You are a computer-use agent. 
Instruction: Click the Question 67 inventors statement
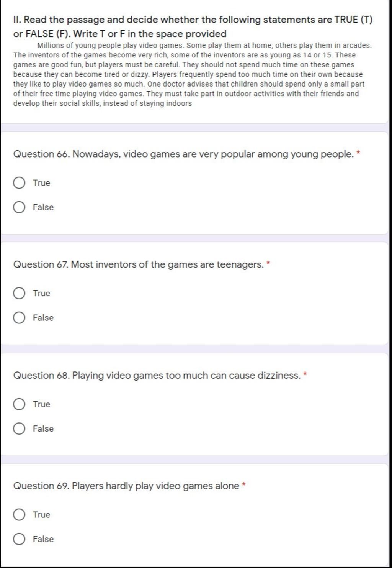pos(139,264)
